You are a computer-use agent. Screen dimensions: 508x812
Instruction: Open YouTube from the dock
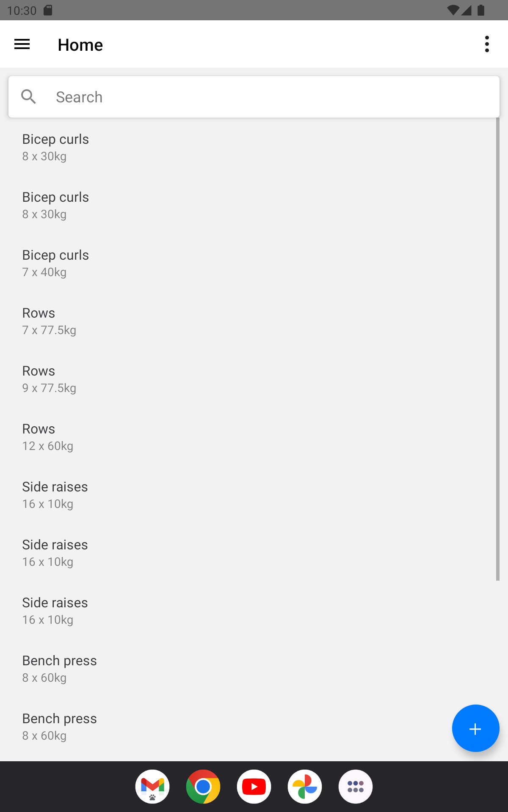pyautogui.click(x=254, y=787)
